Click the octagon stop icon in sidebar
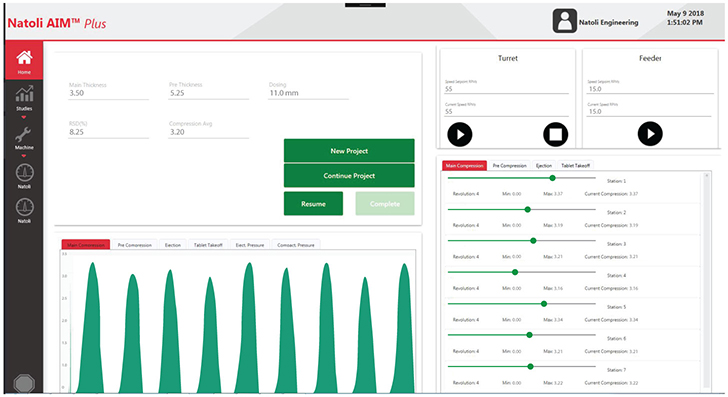The height and width of the screenshot is (397, 728). [24, 384]
